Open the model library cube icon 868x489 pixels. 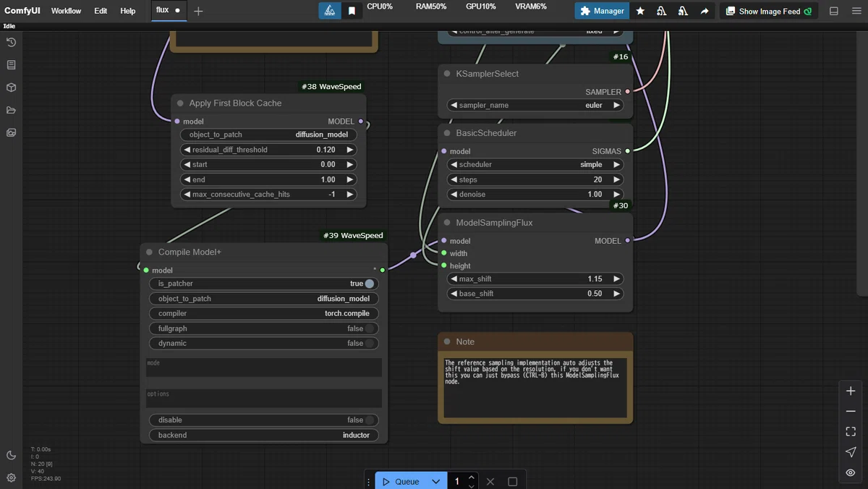[11, 88]
